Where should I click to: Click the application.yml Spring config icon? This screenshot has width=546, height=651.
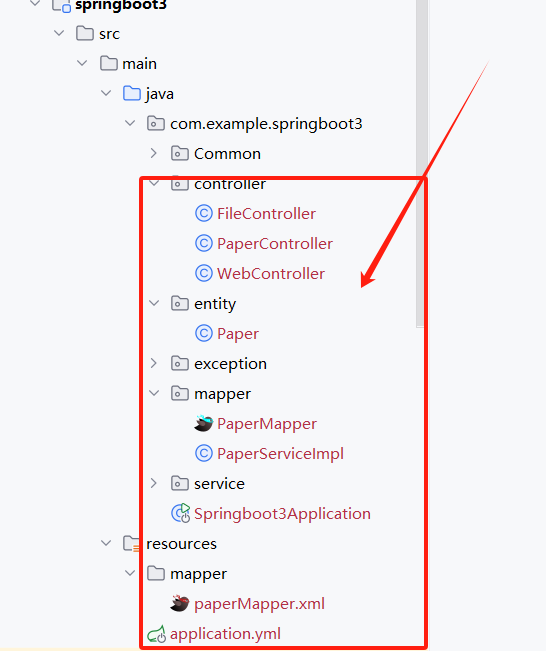click(156, 634)
